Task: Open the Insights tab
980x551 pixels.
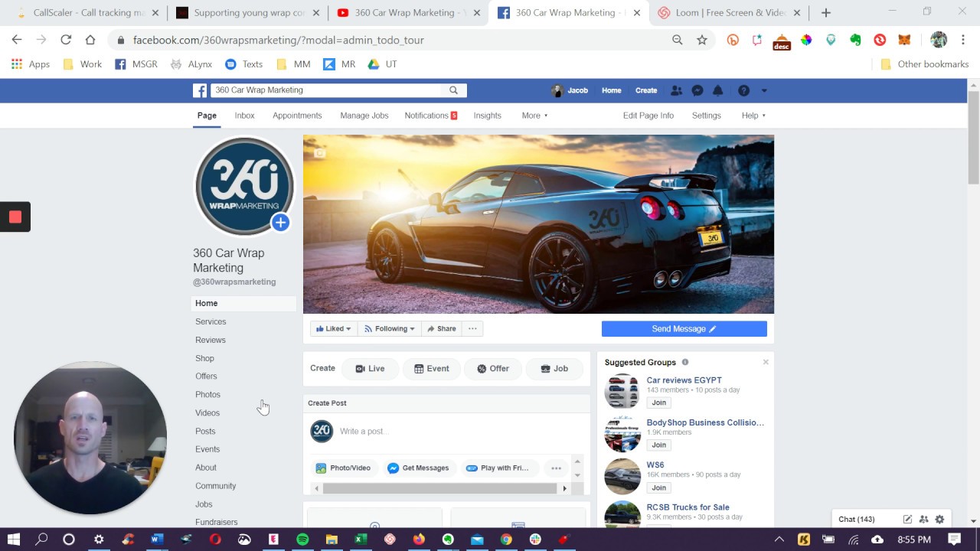Action: click(487, 116)
